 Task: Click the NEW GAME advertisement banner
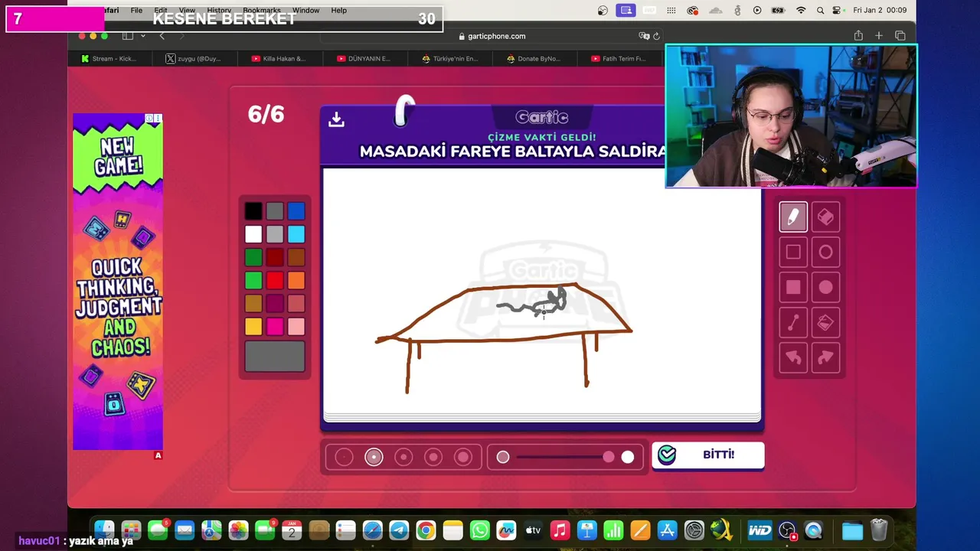tap(118, 282)
